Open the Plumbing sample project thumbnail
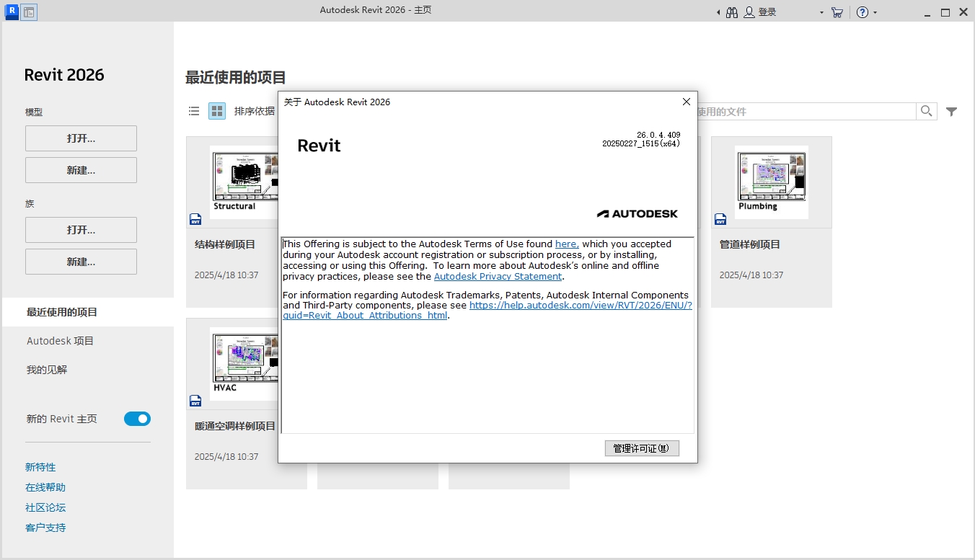 (772, 182)
